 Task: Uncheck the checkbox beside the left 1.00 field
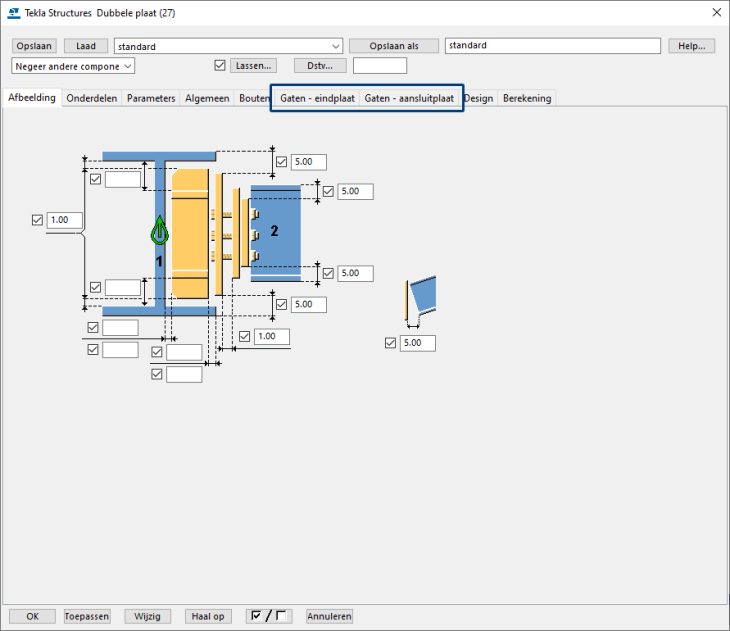click(38, 220)
